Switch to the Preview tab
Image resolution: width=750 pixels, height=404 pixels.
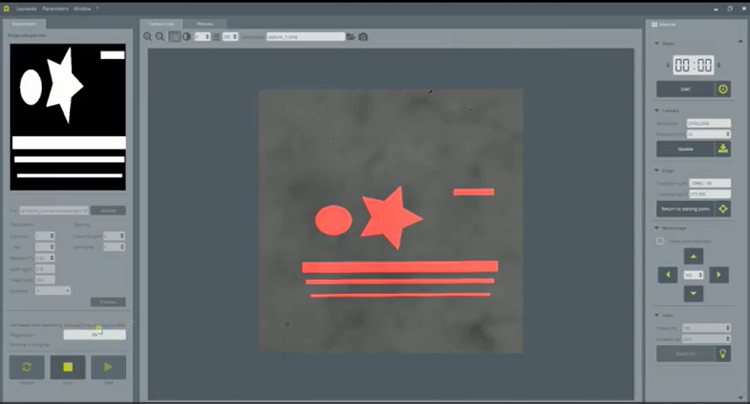[204, 21]
